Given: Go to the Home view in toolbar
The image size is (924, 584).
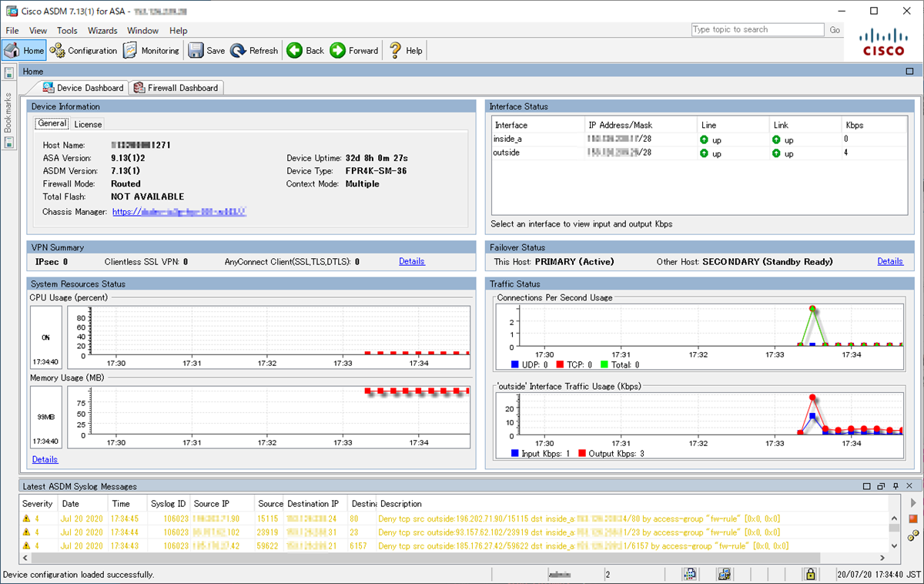Looking at the screenshot, I should click(x=25, y=51).
